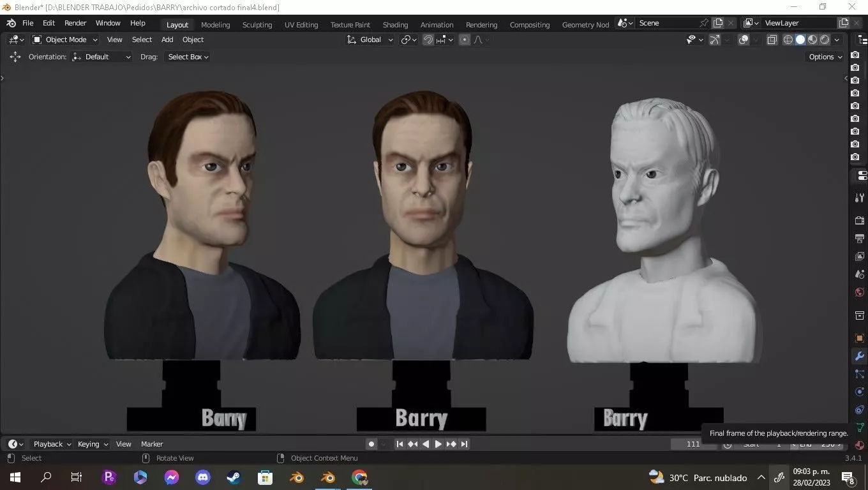
Task: Jump to the next keyframe
Action: pos(451,444)
